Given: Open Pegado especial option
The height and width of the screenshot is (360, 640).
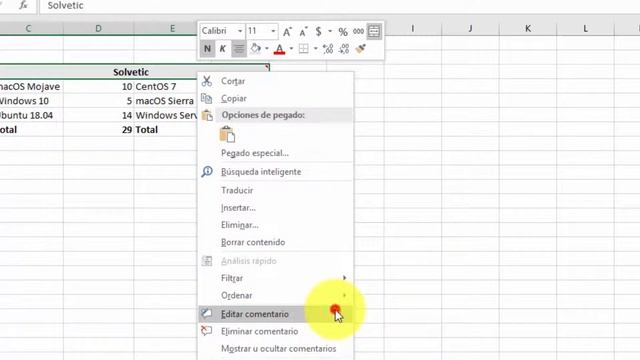Looking at the screenshot, I should point(276,153).
